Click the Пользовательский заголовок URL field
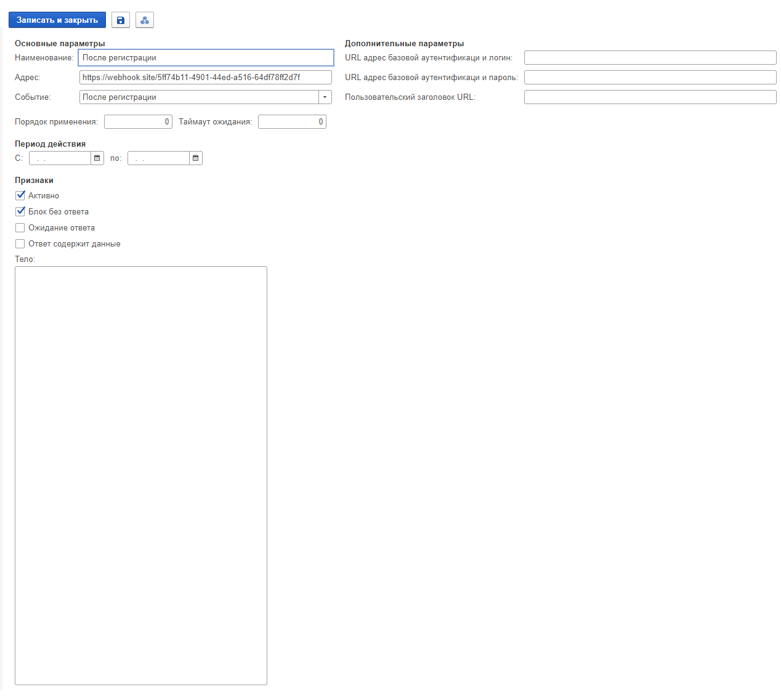This screenshot has width=781, height=700. (650, 97)
